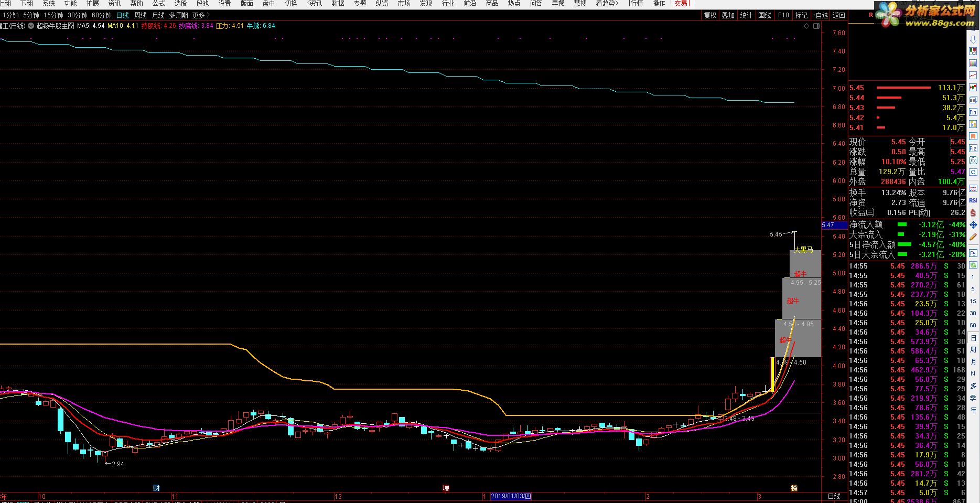Viewport: 980px width, 503px height.
Task: Open the 设置 menu
Action: (224, 4)
